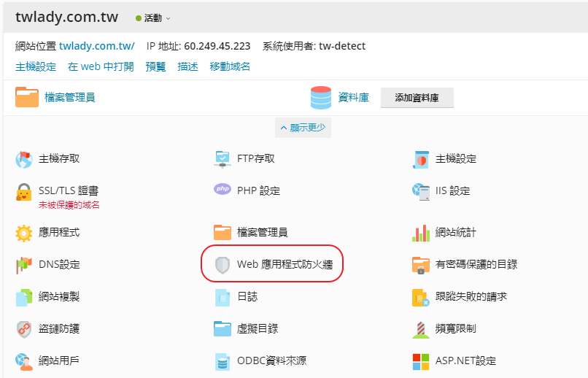Open the 日誌 label
Viewport: 588px width, 378px height.
(x=247, y=296)
